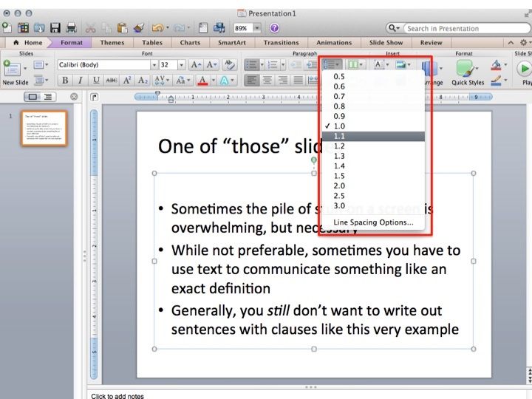532x399 pixels.
Task: Toggle Underline formatting
Action: [96, 81]
